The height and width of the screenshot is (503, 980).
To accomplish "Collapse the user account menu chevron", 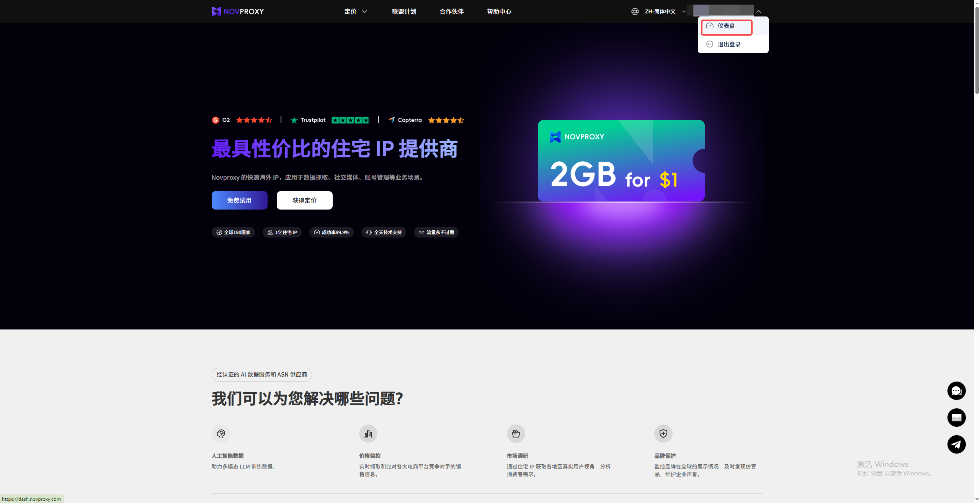I will coord(759,11).
